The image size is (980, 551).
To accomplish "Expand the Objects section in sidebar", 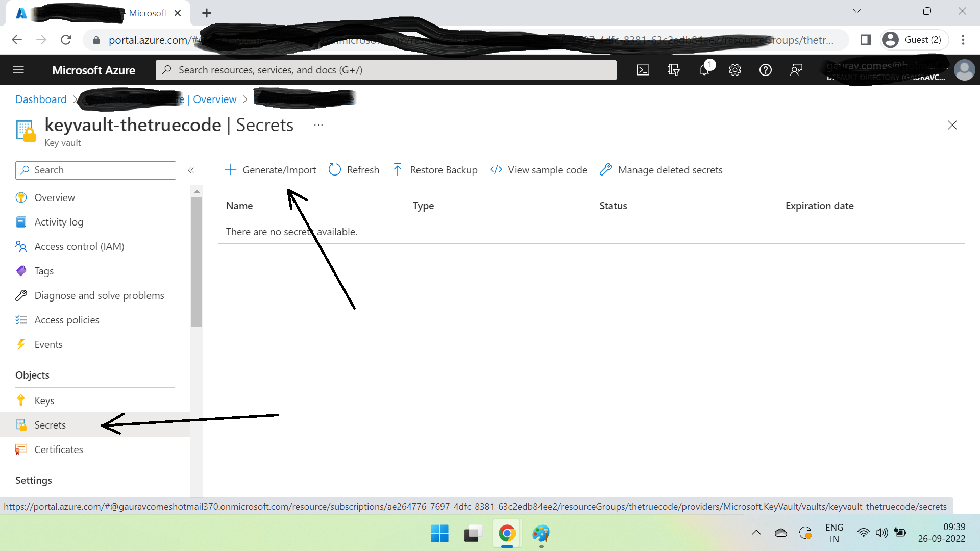I will pos(32,375).
